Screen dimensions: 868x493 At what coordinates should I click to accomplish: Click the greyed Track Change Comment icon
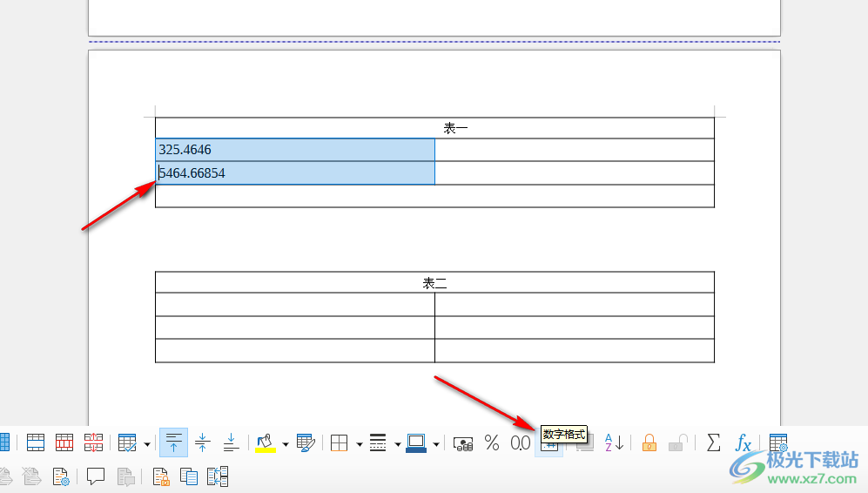point(125,476)
